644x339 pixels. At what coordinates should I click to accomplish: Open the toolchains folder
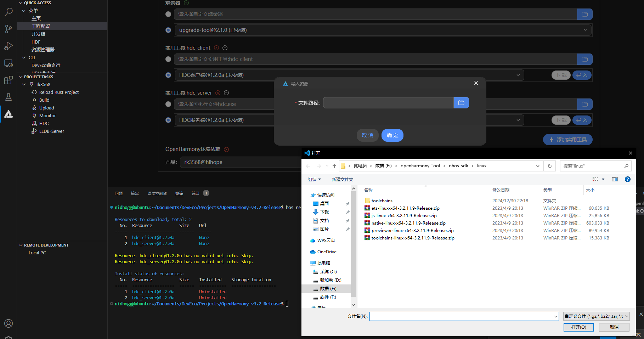382,201
